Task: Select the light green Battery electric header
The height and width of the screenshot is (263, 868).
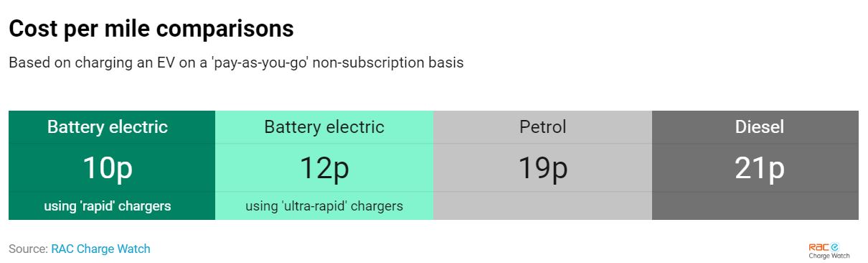Action: pyautogui.click(x=324, y=127)
